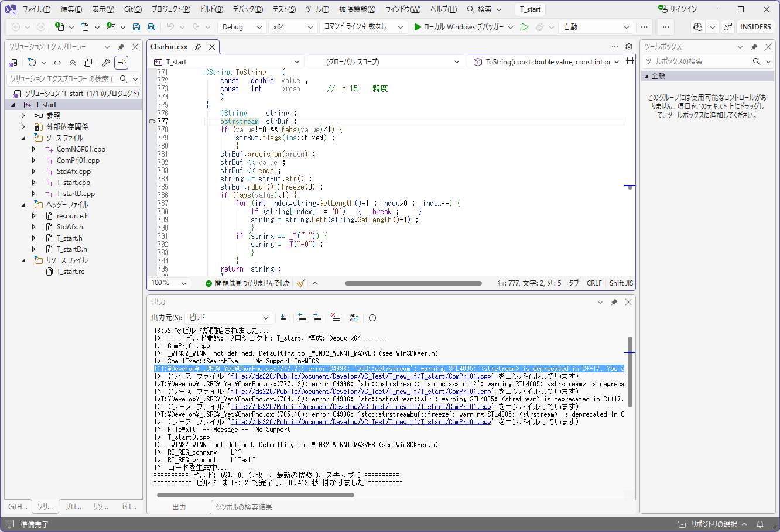Click the Output window horizontal scrollbar thumb
The height and width of the screenshot is (532, 780).
pos(255,495)
